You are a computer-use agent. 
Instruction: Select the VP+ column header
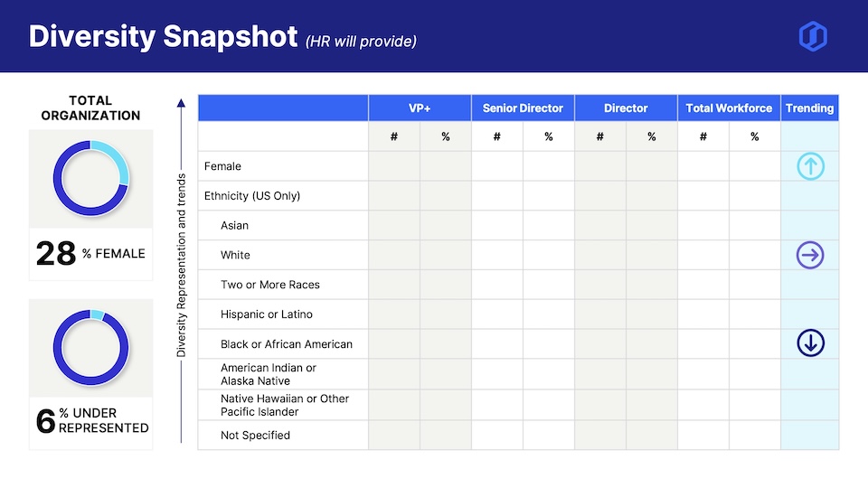click(420, 108)
